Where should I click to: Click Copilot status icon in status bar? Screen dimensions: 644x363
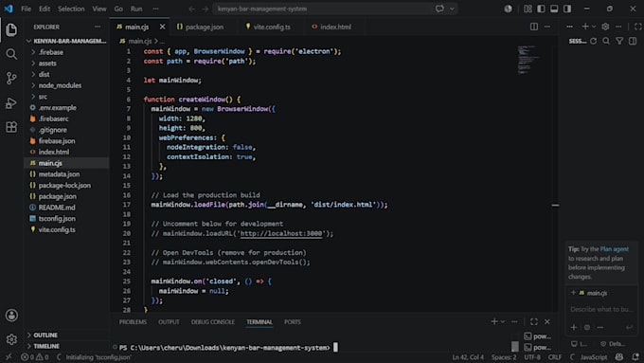619,356
